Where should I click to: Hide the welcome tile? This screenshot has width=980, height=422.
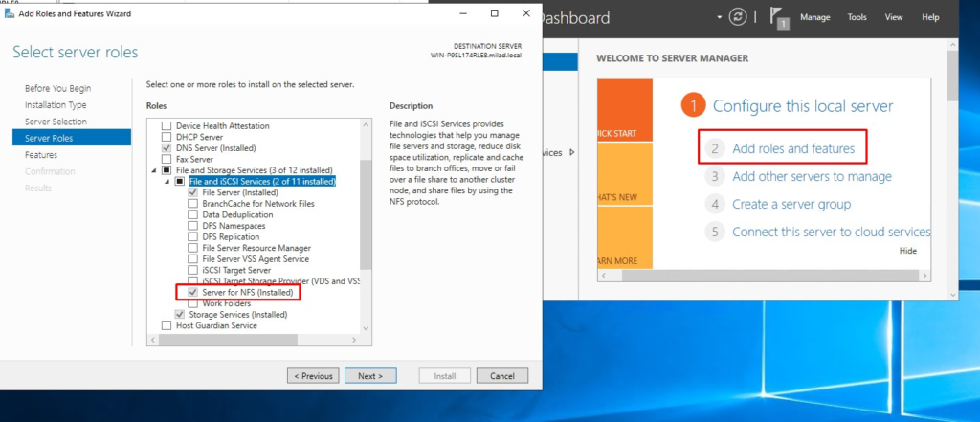(x=908, y=251)
